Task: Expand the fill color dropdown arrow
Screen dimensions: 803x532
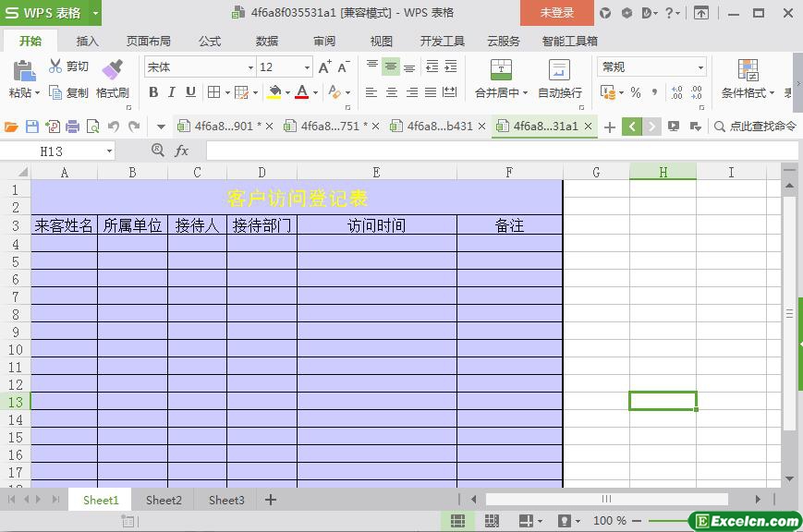Action: pos(287,92)
